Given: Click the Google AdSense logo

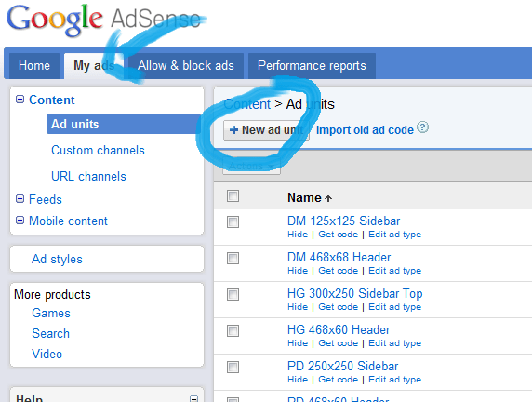Looking at the screenshot, I should [x=103, y=20].
